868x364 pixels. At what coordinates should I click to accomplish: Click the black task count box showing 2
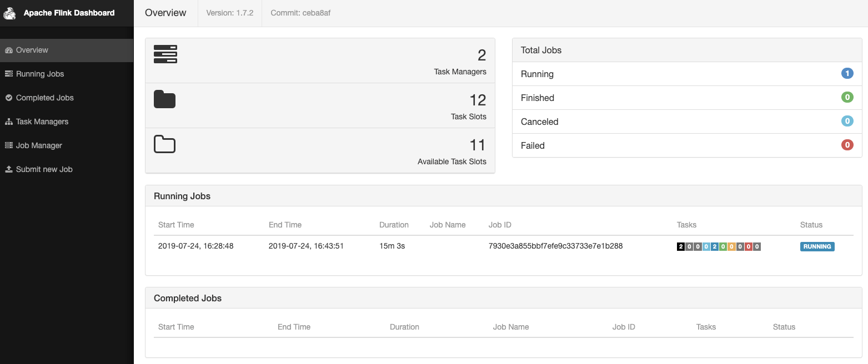(680, 246)
